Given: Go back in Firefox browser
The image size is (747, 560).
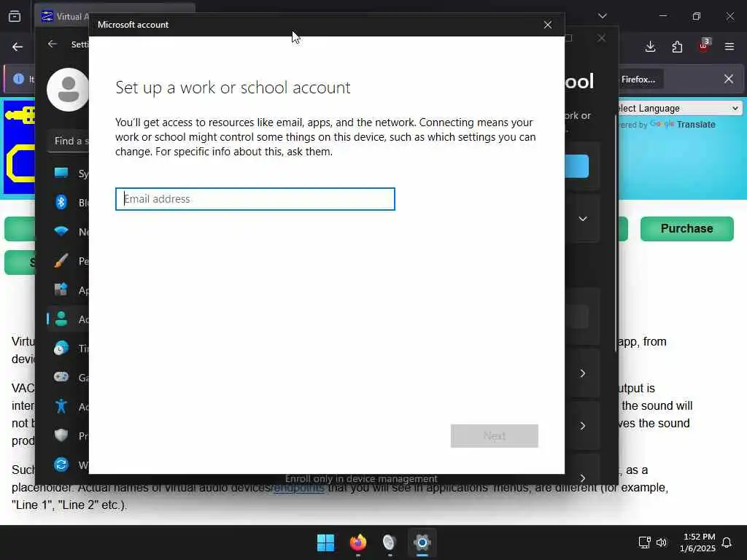Looking at the screenshot, I should 18,47.
